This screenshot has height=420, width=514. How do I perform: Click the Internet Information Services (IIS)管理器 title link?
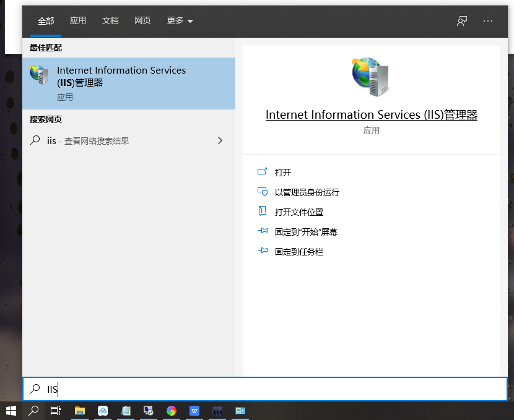372,115
